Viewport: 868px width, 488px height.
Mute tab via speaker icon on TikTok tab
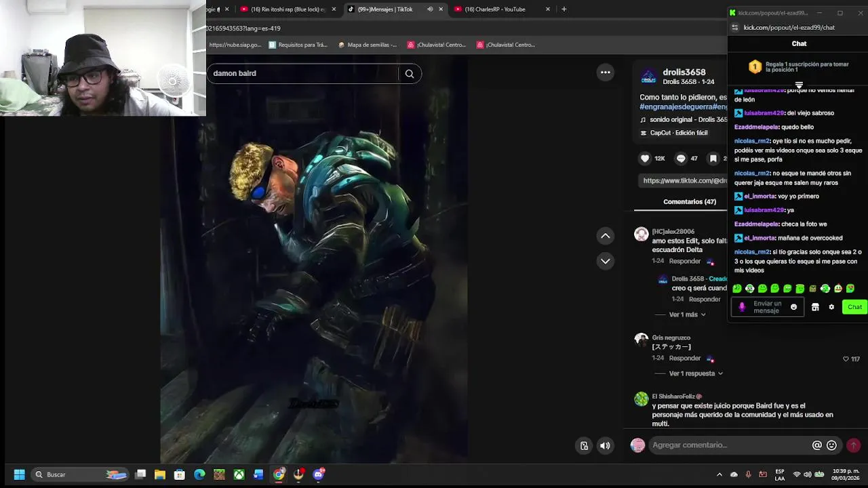430,9
